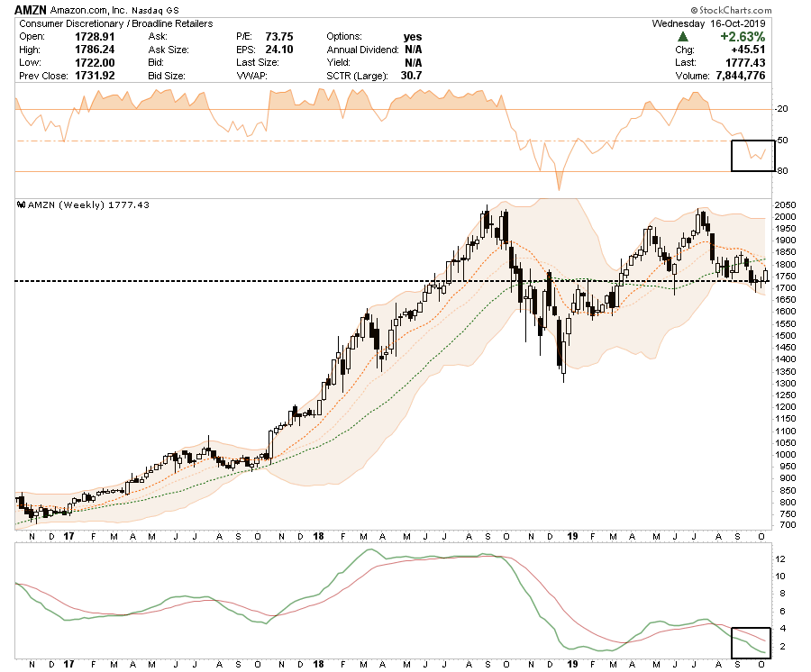Click the EPS value 24.10

[x=279, y=50]
